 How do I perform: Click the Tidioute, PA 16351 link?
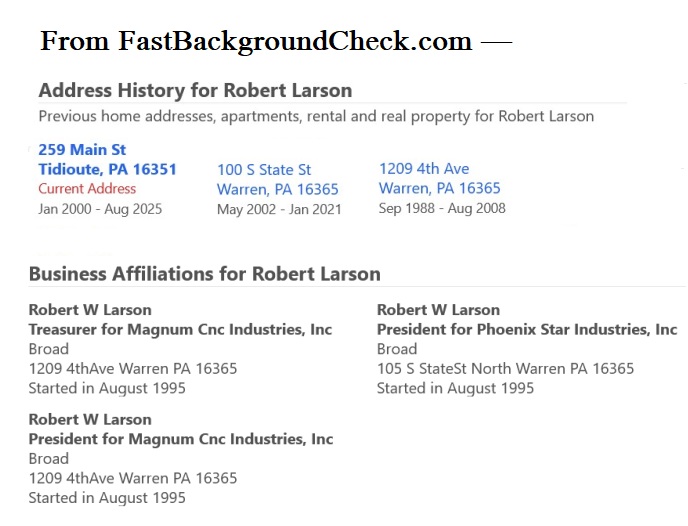click(x=107, y=169)
